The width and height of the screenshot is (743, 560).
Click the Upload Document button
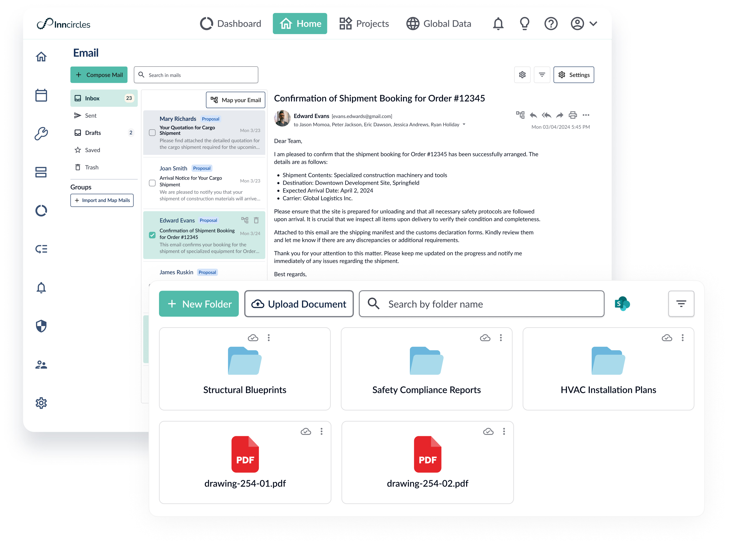point(299,304)
